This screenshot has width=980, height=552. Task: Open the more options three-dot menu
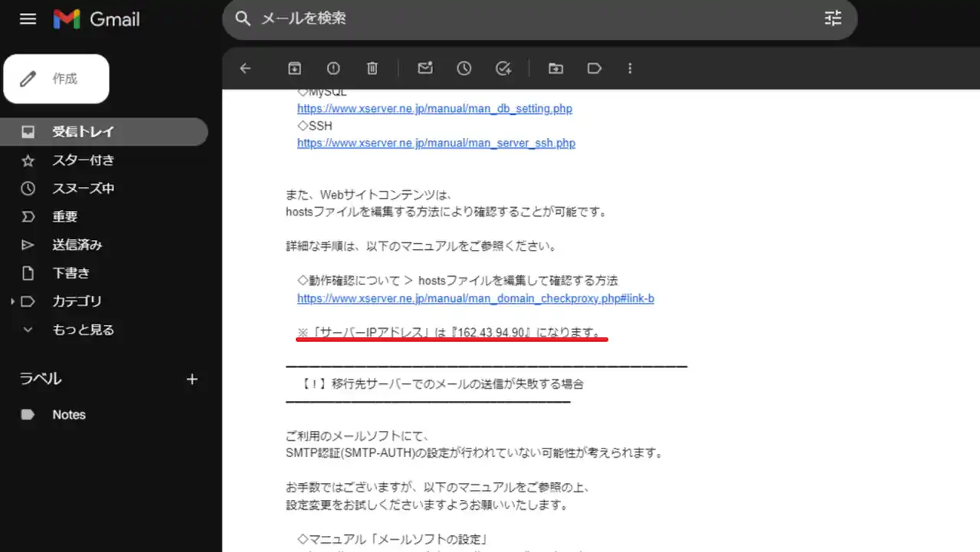tap(630, 68)
